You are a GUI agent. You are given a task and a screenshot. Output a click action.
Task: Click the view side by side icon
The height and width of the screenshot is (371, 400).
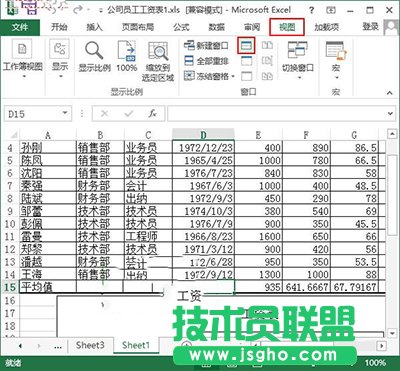[267, 45]
